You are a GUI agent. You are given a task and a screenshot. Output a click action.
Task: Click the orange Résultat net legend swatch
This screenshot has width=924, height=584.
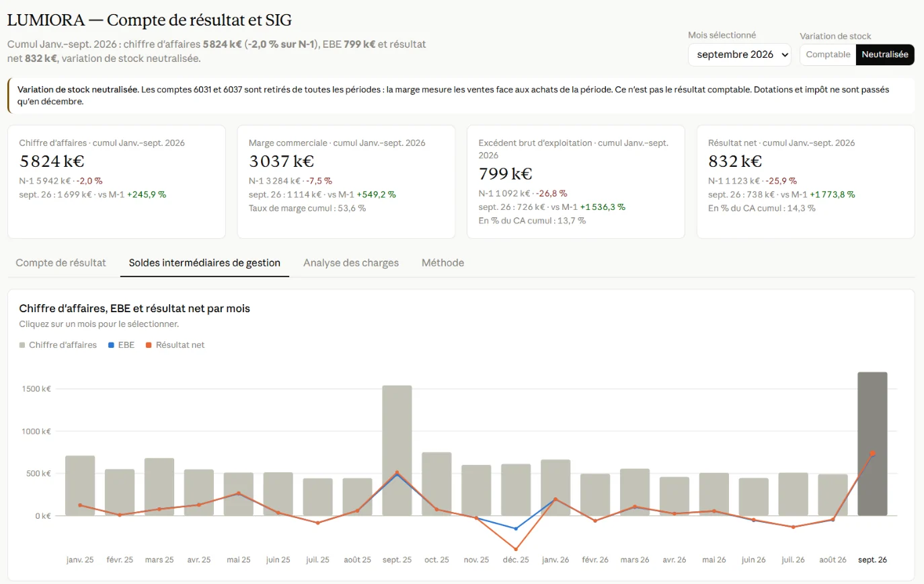(x=149, y=345)
